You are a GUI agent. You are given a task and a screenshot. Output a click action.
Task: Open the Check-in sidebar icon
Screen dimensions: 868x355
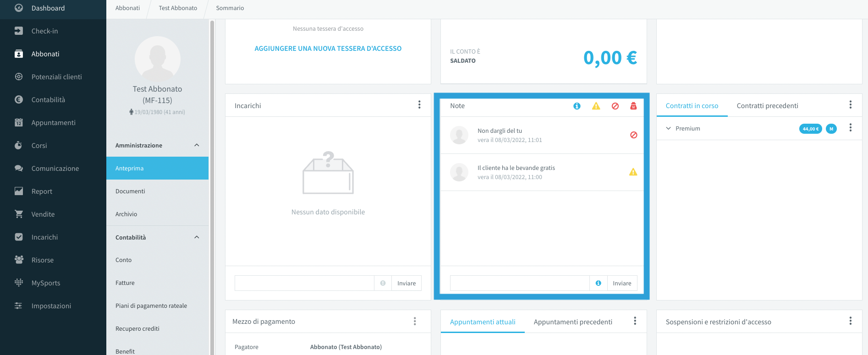tap(19, 31)
